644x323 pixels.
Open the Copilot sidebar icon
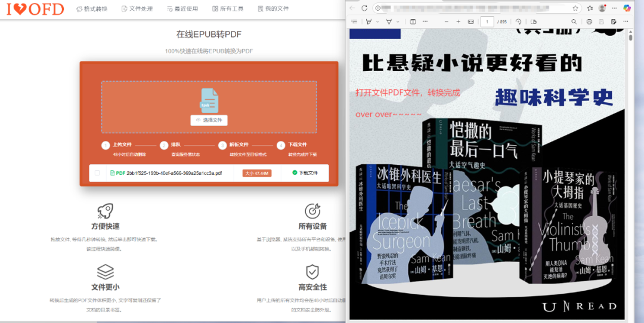627,8
